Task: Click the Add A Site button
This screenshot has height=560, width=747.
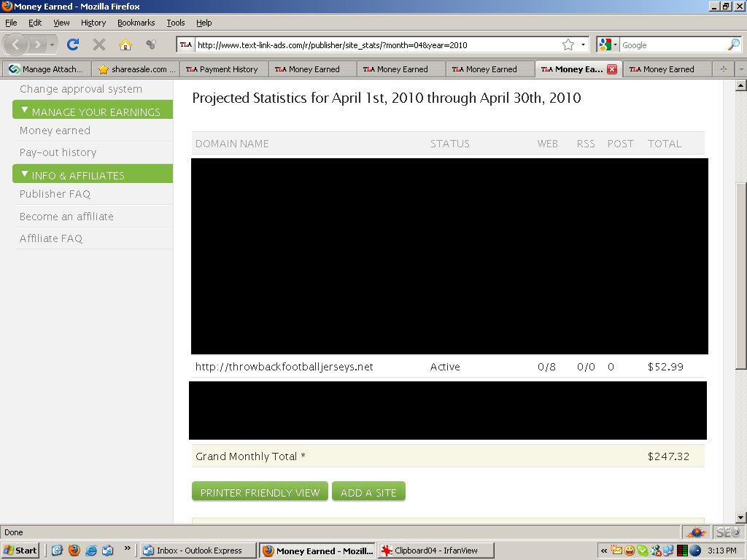Action: click(368, 492)
